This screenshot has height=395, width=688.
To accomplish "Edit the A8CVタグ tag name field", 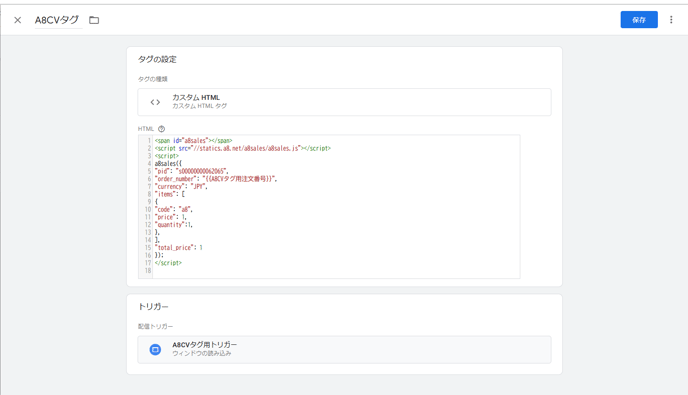I will pos(58,20).
